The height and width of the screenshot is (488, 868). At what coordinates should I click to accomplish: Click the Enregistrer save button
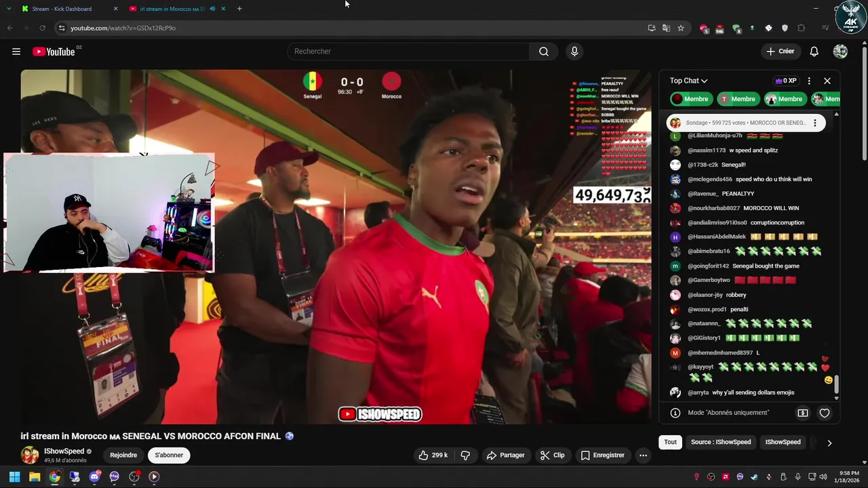coord(602,455)
